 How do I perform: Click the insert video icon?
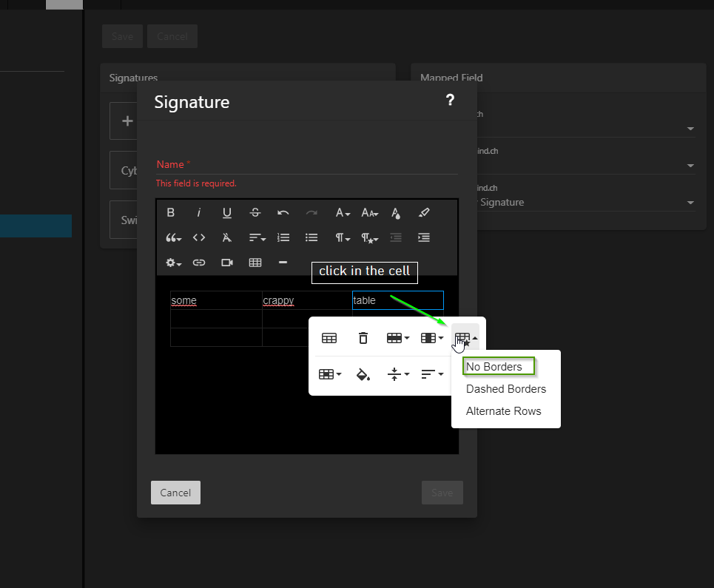click(x=227, y=263)
